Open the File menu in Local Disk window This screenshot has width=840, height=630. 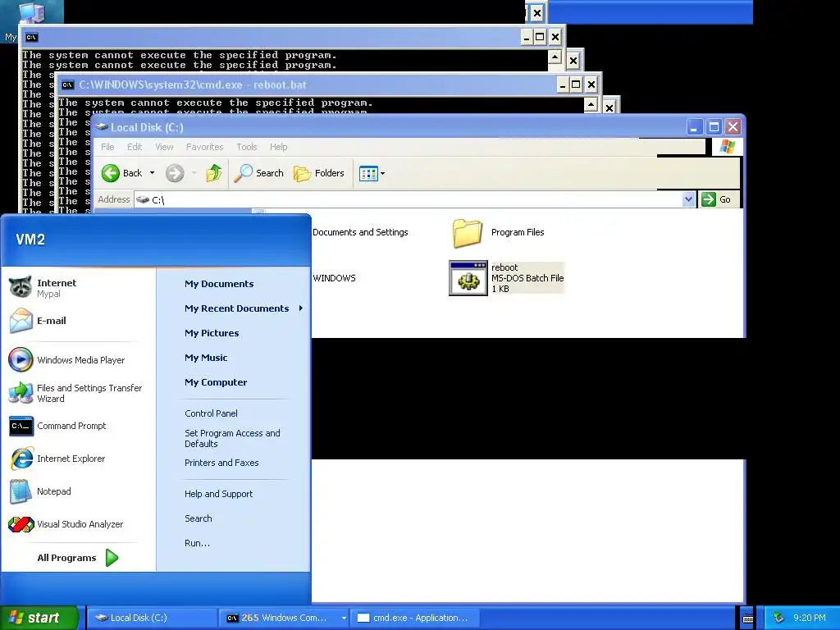[107, 147]
